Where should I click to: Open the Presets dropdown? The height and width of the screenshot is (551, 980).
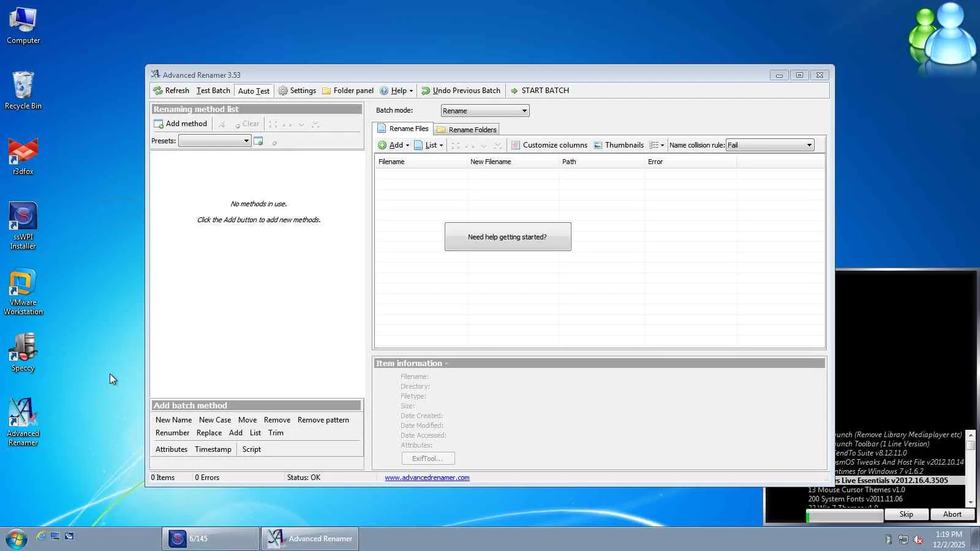[214, 141]
